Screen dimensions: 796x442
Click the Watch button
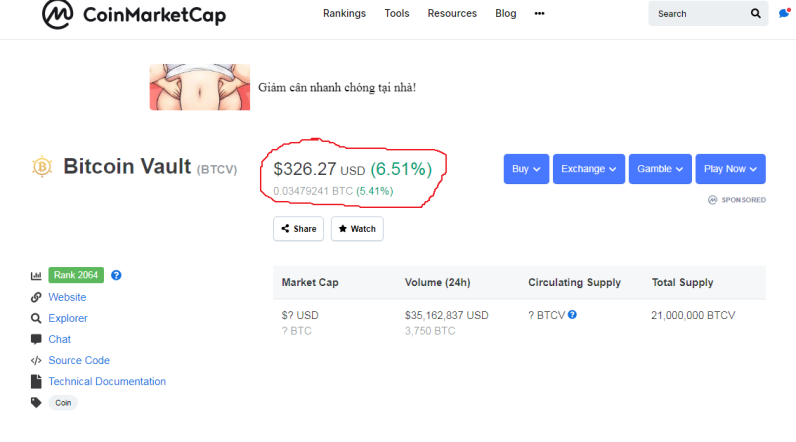coord(357,229)
